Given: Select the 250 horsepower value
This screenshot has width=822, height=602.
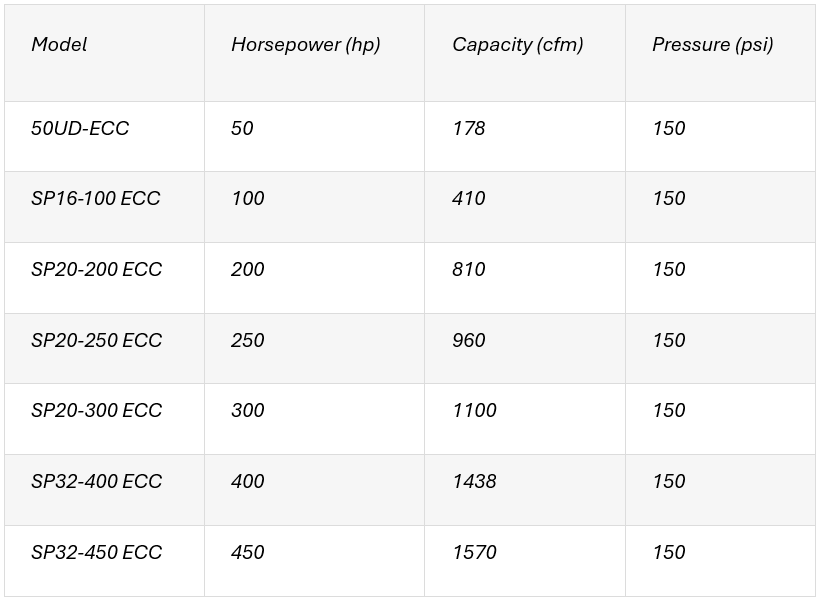Looking at the screenshot, I should (247, 340).
